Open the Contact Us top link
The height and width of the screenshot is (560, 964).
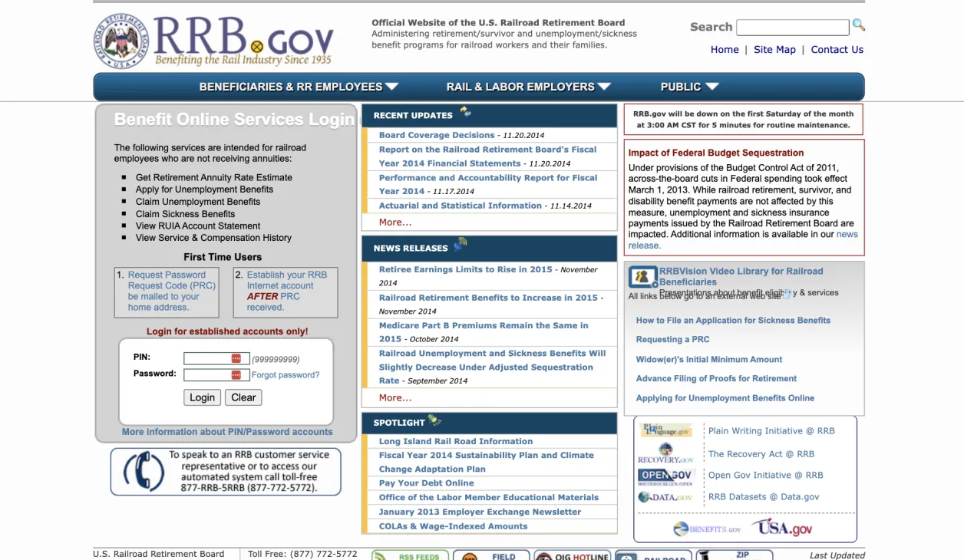(837, 50)
